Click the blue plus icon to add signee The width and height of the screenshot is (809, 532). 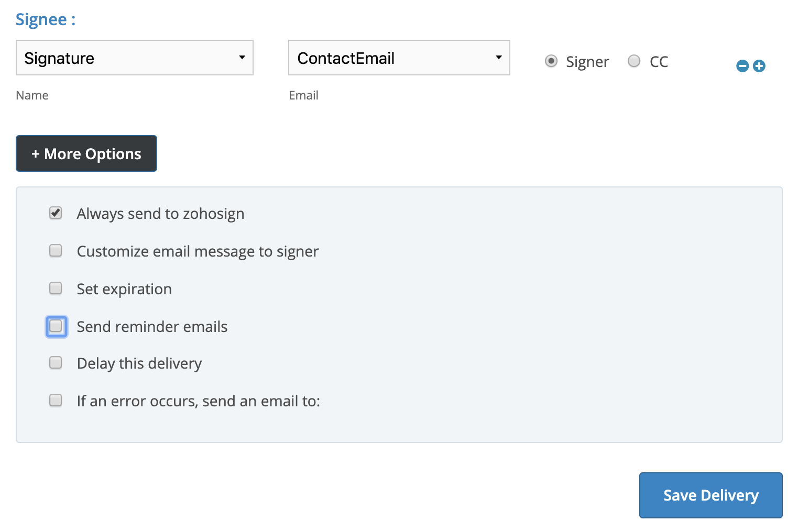pyautogui.click(x=759, y=66)
